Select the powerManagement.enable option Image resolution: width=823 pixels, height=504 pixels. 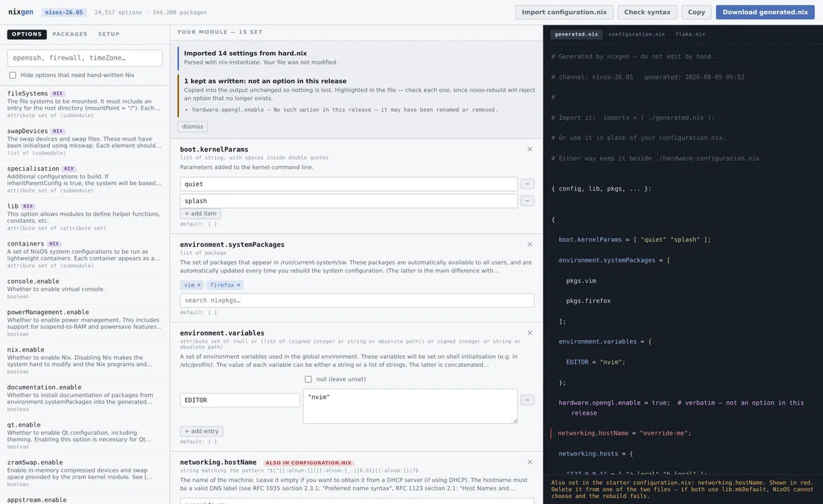point(85,323)
